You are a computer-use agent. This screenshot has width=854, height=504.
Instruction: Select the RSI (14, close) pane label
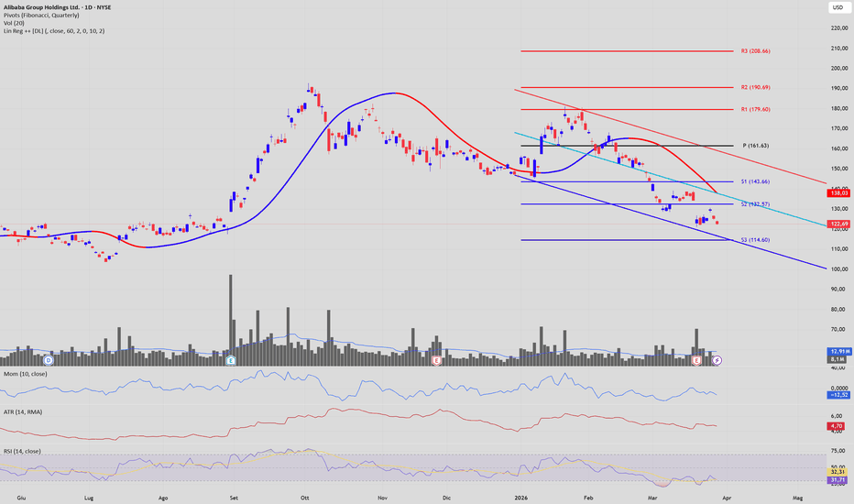pos(22,451)
